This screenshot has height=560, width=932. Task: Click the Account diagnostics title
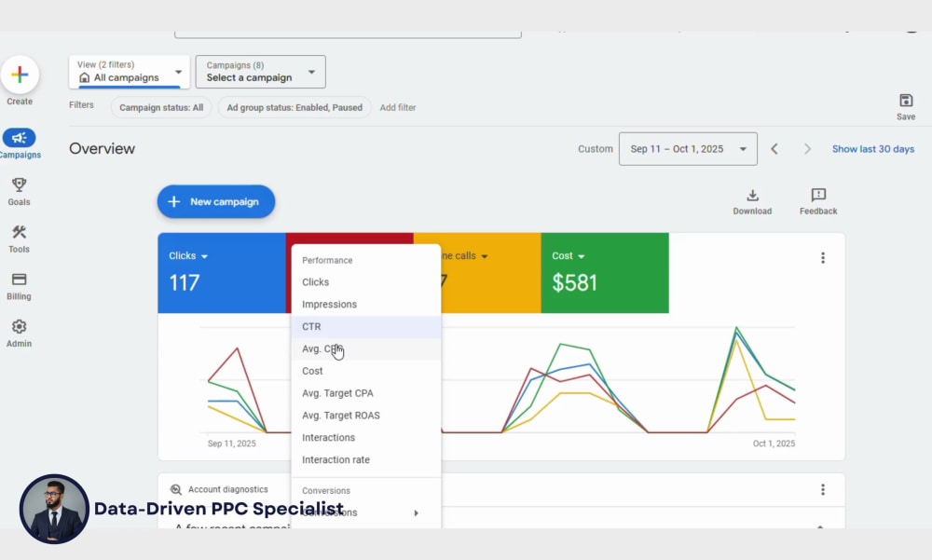(228, 489)
